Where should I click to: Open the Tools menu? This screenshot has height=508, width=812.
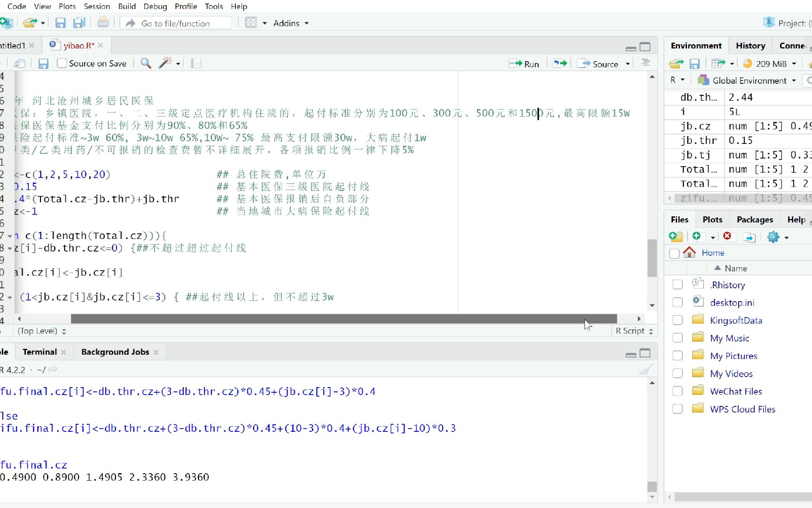click(x=213, y=6)
